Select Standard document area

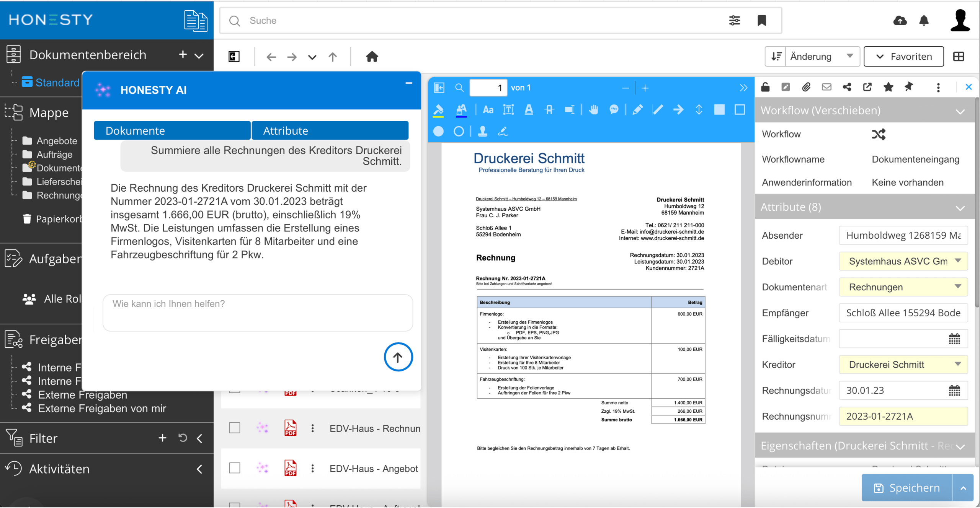click(x=57, y=82)
